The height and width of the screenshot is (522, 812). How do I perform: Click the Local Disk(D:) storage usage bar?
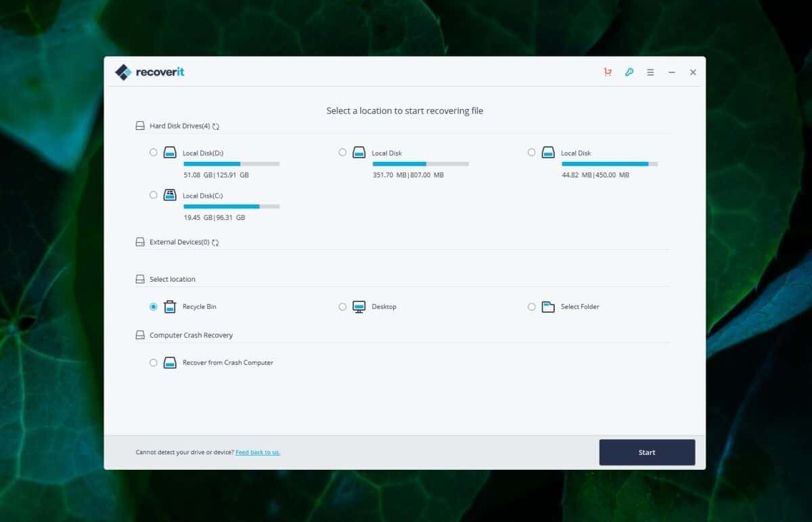point(230,163)
